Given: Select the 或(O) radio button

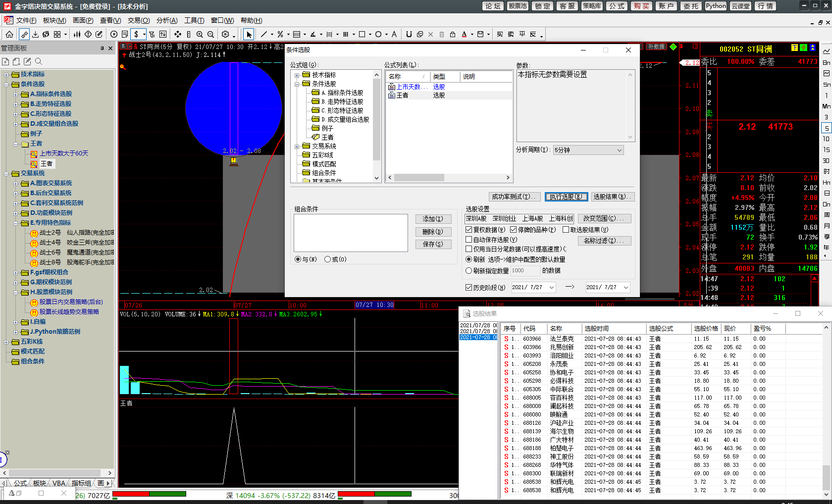Looking at the screenshot, I should pyautogui.click(x=327, y=259).
